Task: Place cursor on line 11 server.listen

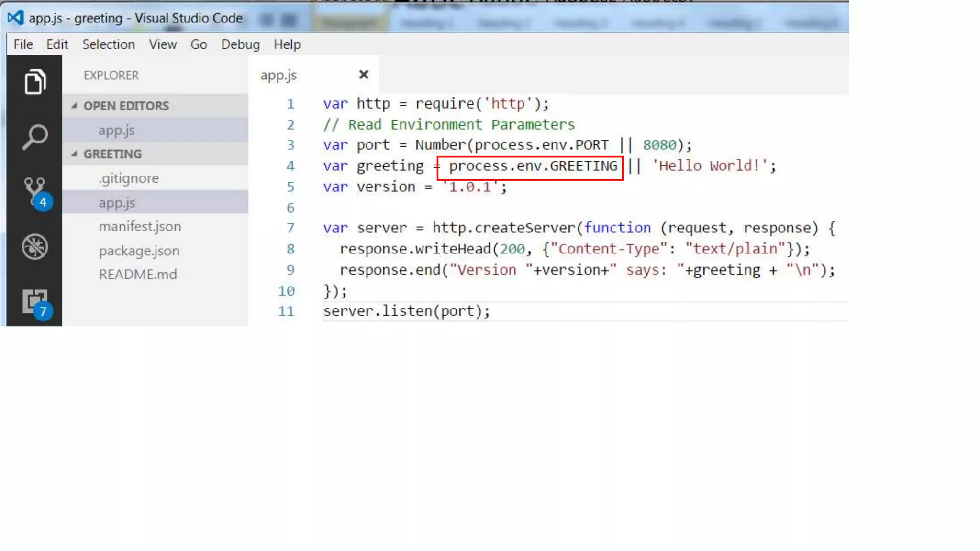Action: point(406,311)
